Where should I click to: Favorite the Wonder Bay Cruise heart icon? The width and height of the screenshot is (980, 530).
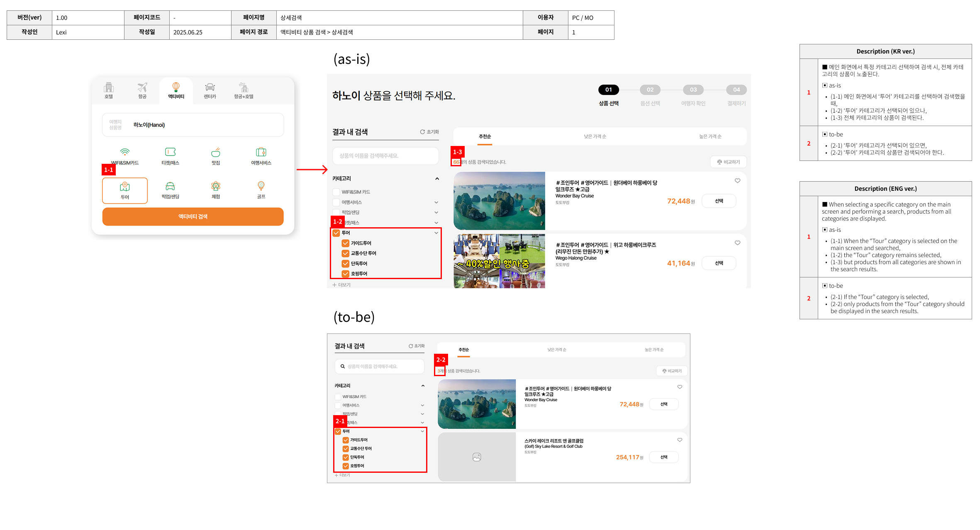pyautogui.click(x=737, y=181)
